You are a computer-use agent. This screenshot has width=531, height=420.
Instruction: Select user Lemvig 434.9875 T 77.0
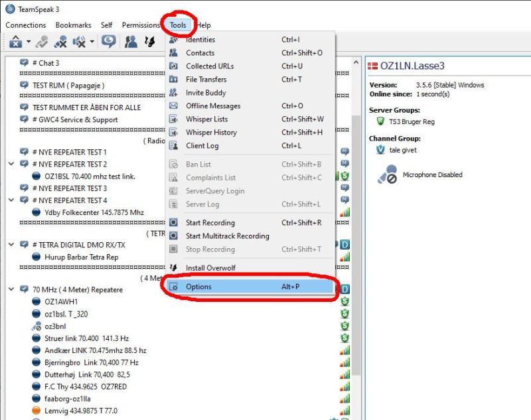(81, 411)
